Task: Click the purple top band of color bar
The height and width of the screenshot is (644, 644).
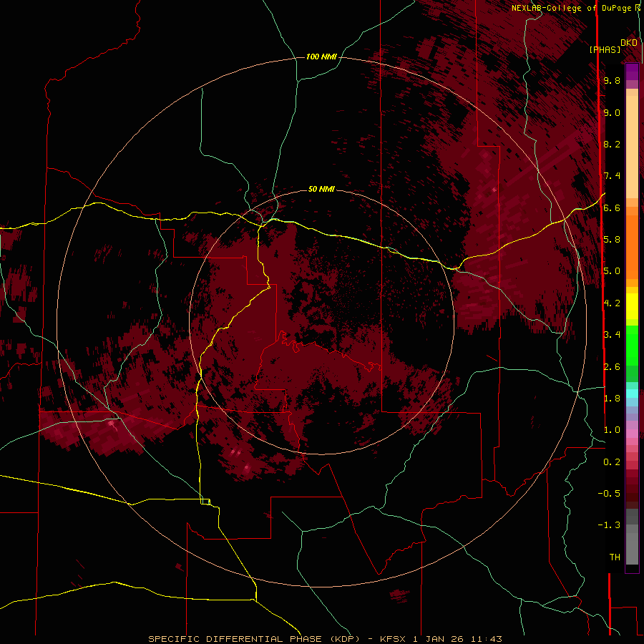Action: [632, 72]
